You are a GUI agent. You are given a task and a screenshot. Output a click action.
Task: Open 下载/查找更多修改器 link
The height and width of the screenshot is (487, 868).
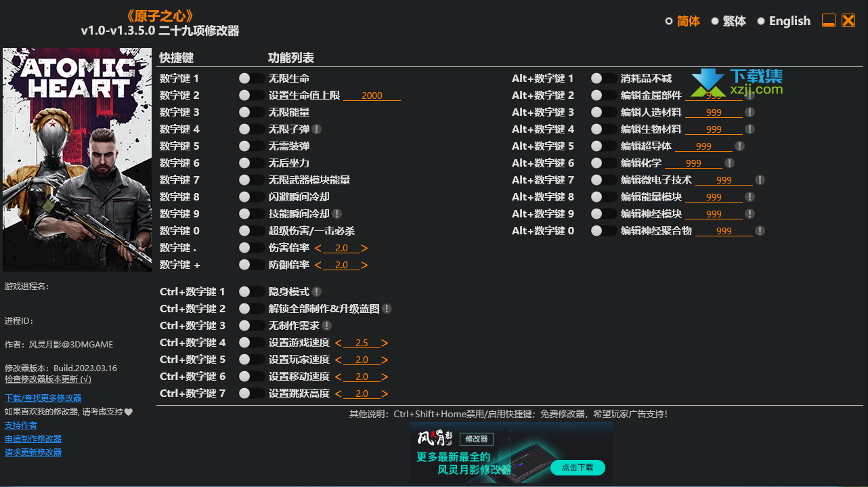pos(43,398)
